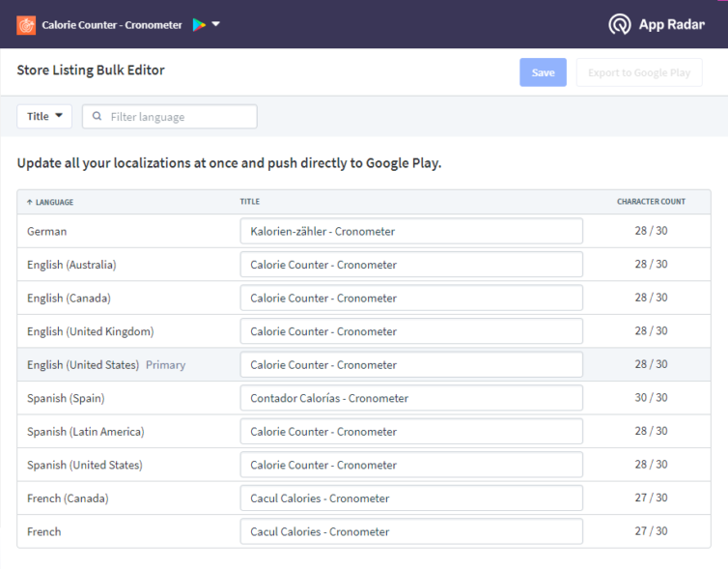
Task: Focus the Filter language search box
Action: (170, 116)
